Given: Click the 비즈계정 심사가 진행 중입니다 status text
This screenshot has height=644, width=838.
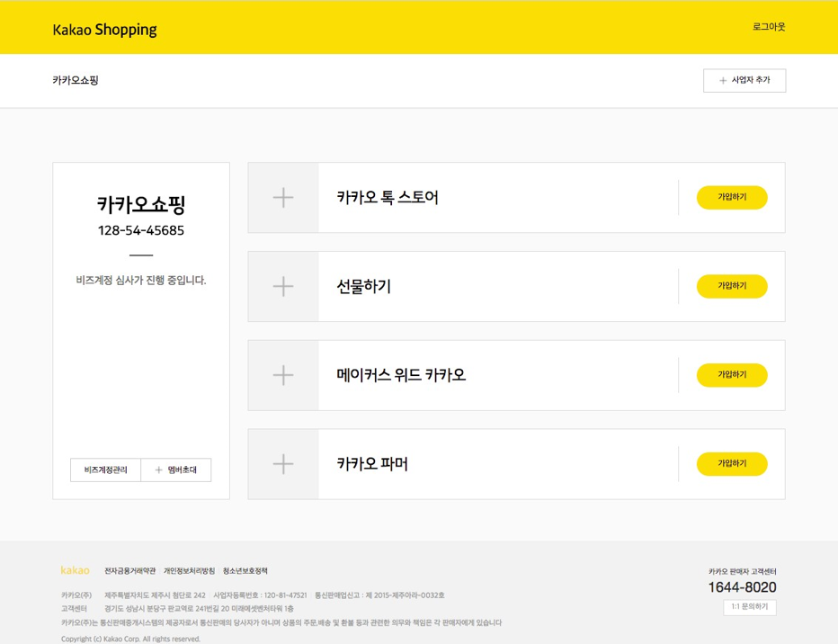Looking at the screenshot, I should pos(141,280).
